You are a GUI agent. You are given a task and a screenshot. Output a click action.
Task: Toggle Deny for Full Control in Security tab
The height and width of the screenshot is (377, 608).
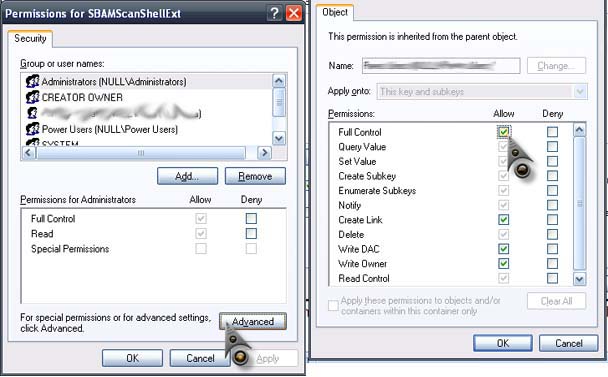coord(251,218)
